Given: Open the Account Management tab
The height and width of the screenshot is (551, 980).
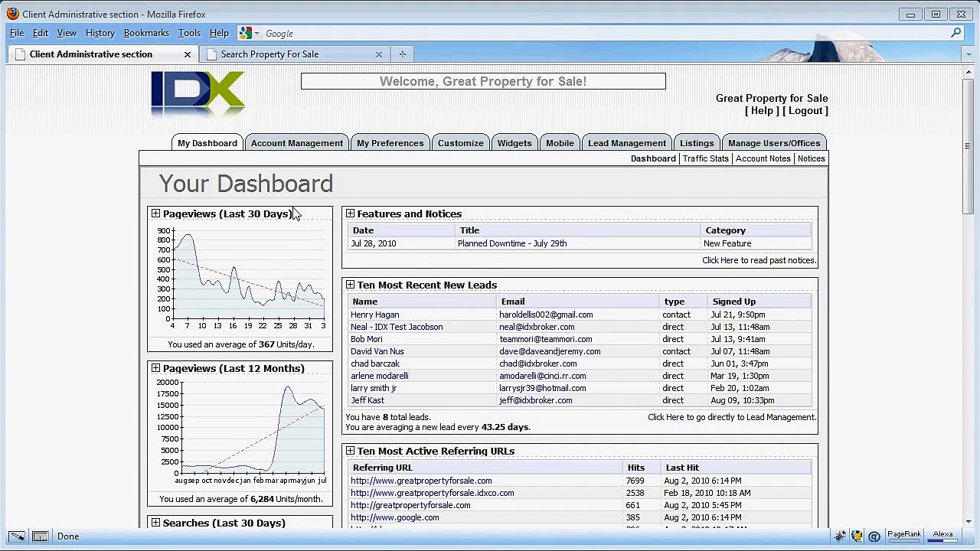Looking at the screenshot, I should point(297,143).
